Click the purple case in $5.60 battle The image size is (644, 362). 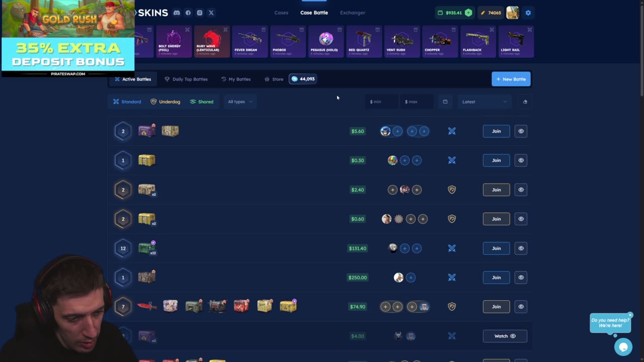[x=147, y=131]
